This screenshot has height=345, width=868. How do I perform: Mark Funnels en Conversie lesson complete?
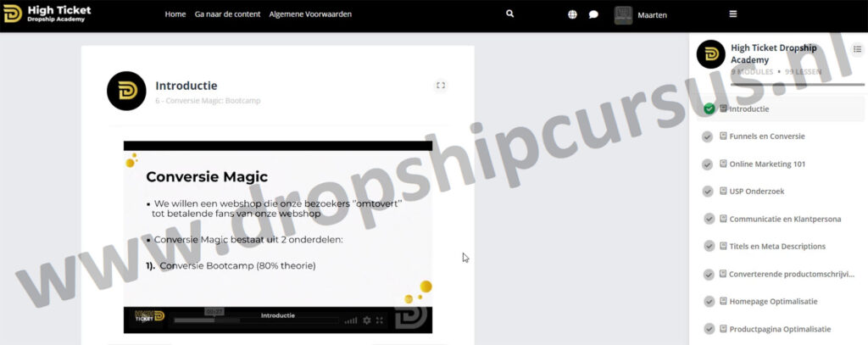point(709,136)
